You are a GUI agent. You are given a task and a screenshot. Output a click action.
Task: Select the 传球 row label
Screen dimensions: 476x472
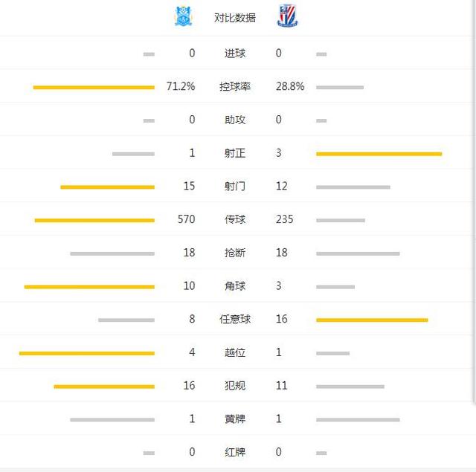pyautogui.click(x=235, y=219)
